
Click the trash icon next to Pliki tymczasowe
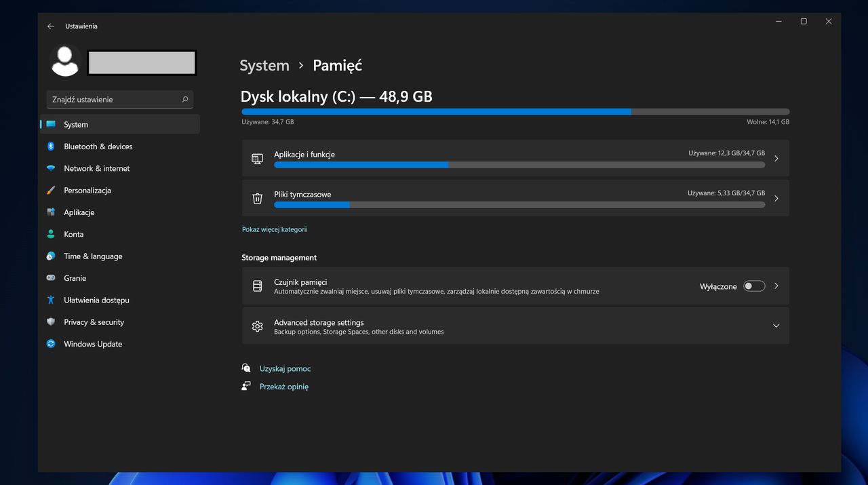pyautogui.click(x=257, y=198)
